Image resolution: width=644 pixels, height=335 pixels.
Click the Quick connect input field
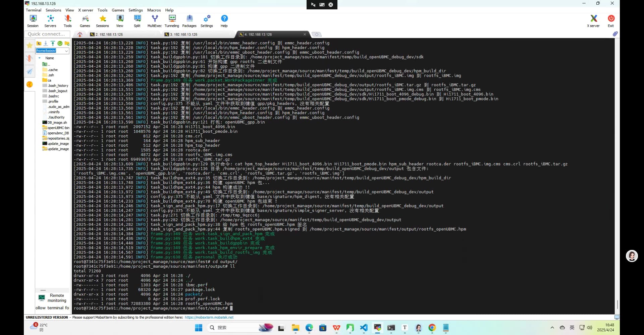click(47, 34)
